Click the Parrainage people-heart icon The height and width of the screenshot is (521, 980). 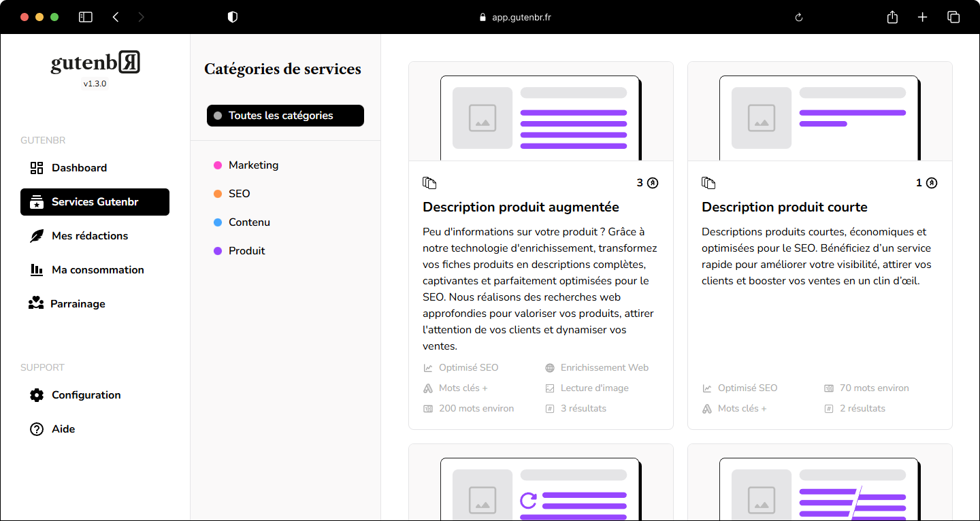pos(36,303)
